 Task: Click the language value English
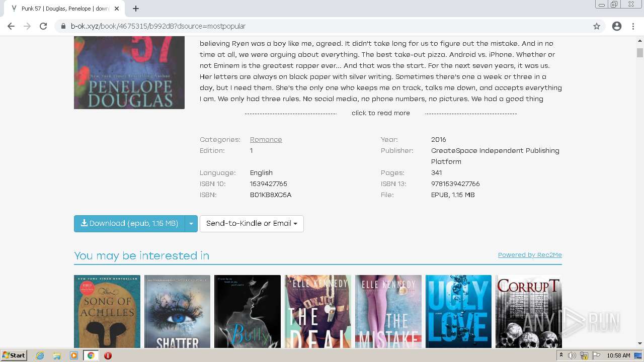[x=261, y=173]
